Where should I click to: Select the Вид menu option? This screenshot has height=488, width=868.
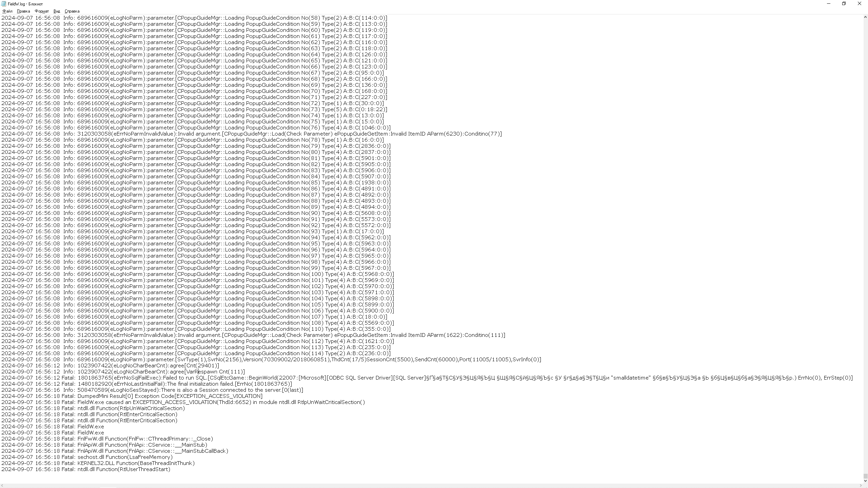click(56, 11)
